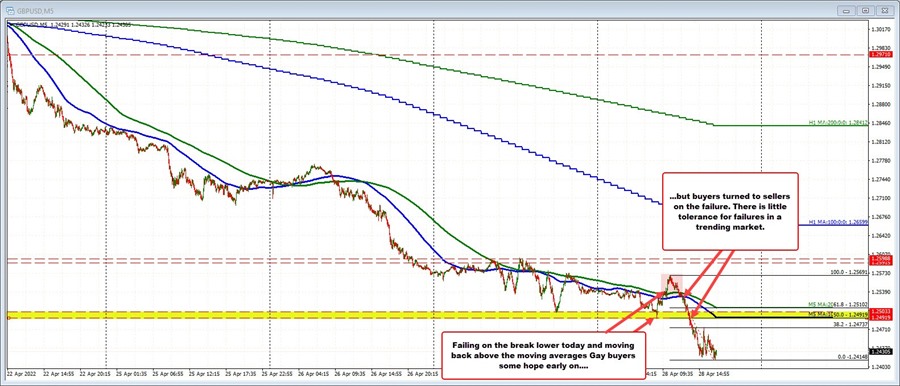The height and width of the screenshot is (386, 900).
Task: Restore down the GBPUSD,M5 chart window
Action: (866, 10)
